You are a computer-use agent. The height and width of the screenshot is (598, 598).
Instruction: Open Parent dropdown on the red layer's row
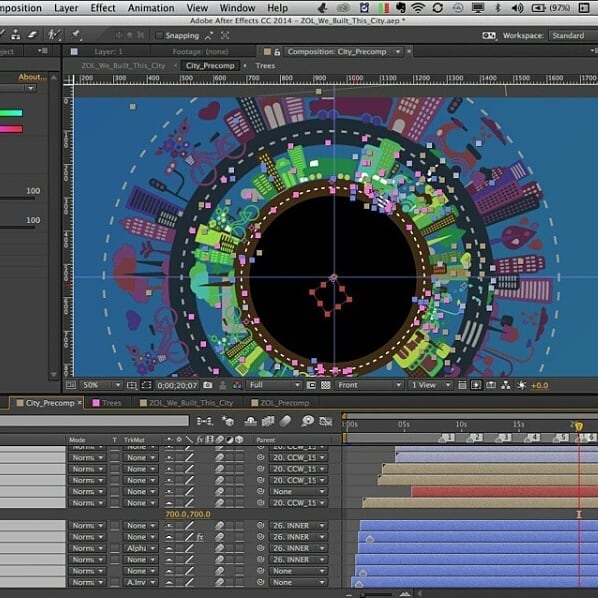tap(298, 492)
